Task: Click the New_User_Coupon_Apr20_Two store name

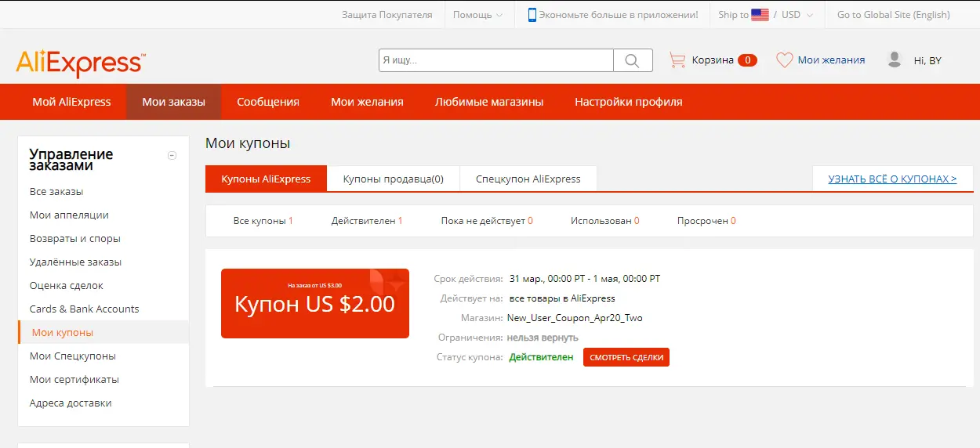Action: (575, 318)
